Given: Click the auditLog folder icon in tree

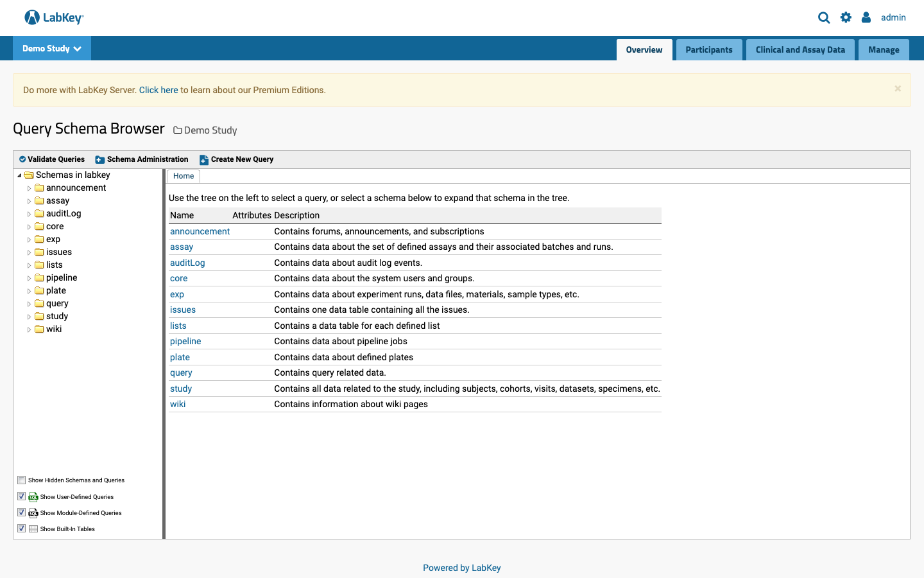Looking at the screenshot, I should (39, 213).
